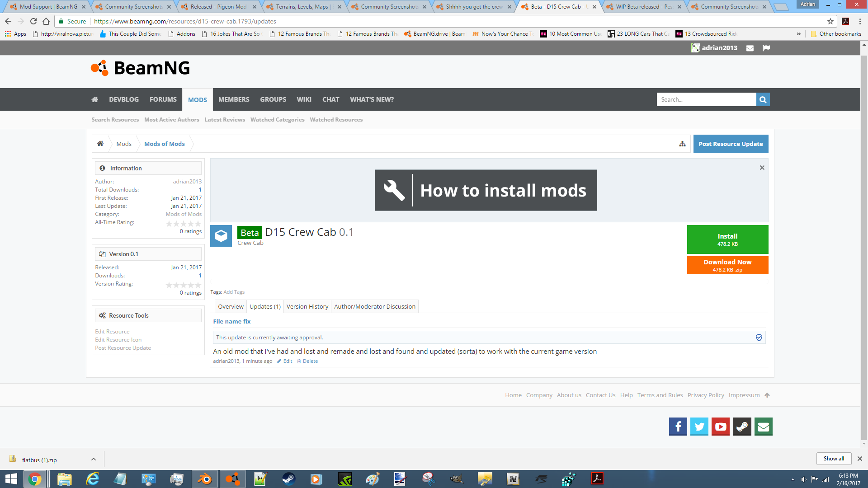
Task: Open File Explorer from taskbar
Action: point(65,479)
